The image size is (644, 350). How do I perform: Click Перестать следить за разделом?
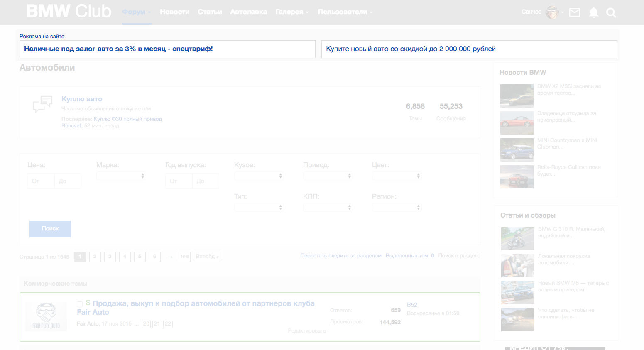coord(341,256)
